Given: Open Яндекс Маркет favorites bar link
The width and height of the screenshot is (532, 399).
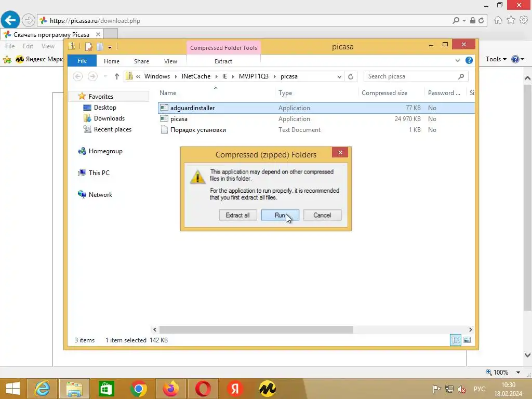Looking at the screenshot, I should (x=39, y=59).
